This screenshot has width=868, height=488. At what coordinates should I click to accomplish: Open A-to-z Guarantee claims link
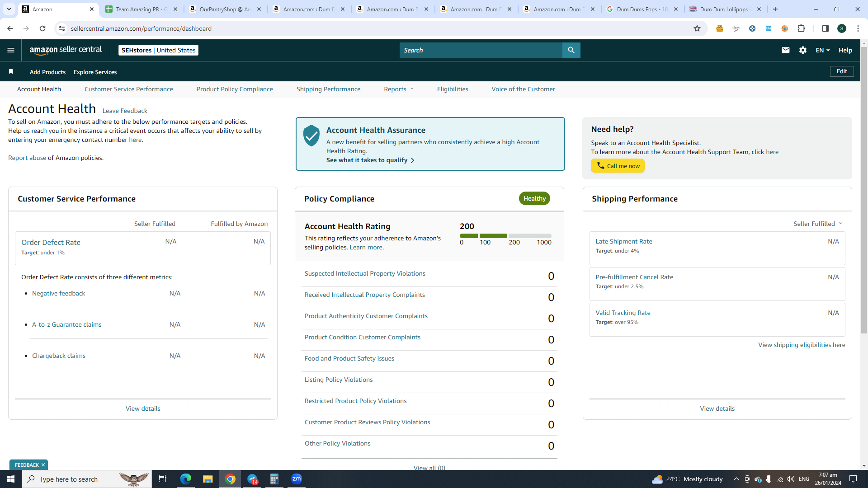66,324
